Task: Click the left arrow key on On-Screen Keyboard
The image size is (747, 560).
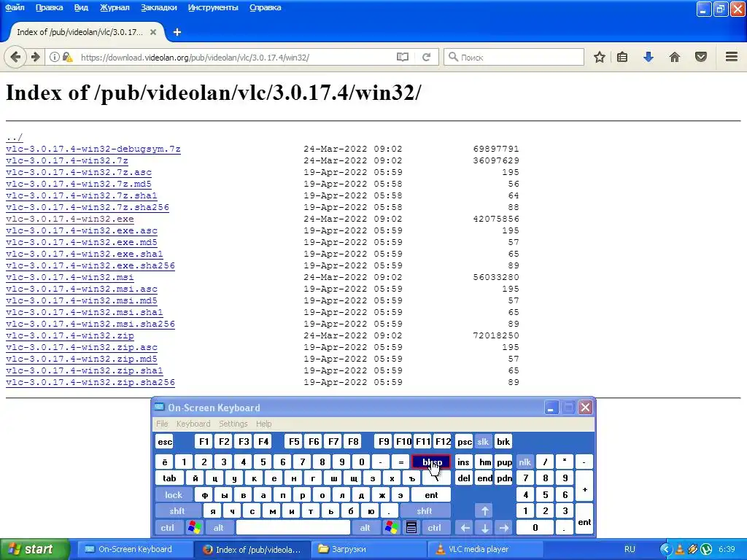Action: (465, 528)
